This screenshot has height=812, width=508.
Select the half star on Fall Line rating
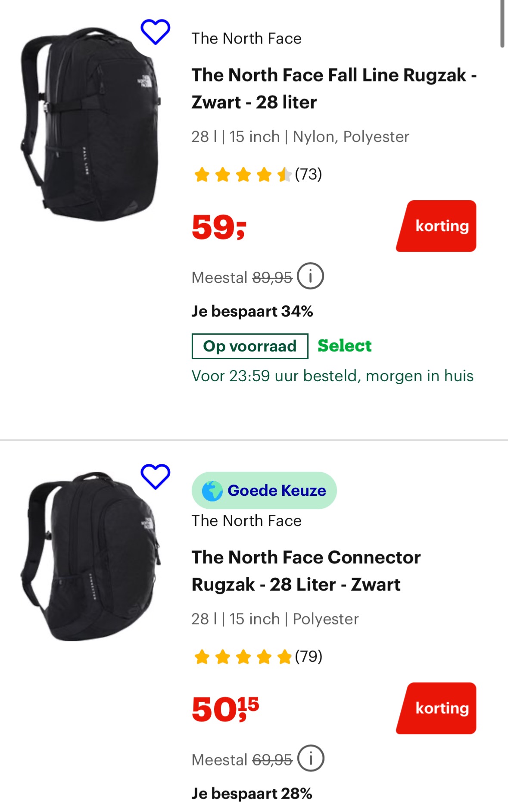click(x=285, y=175)
